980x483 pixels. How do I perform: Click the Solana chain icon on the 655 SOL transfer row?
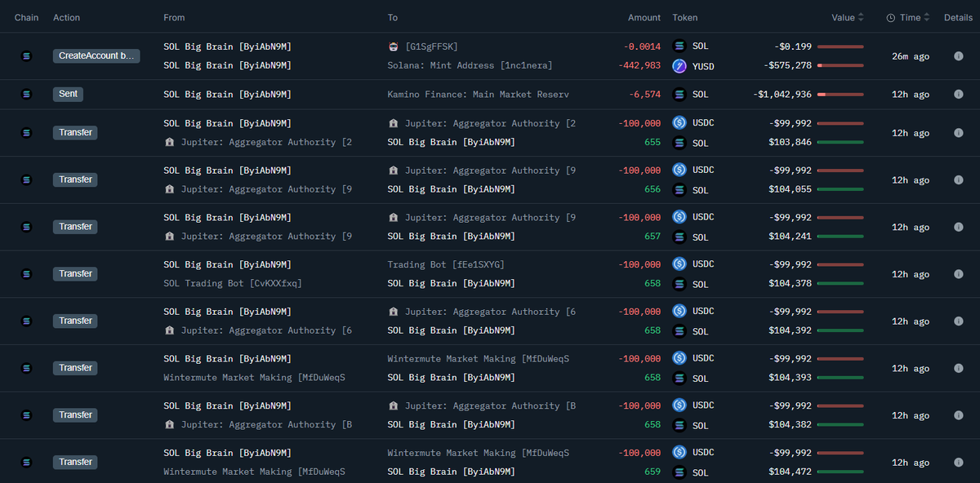coord(26,133)
